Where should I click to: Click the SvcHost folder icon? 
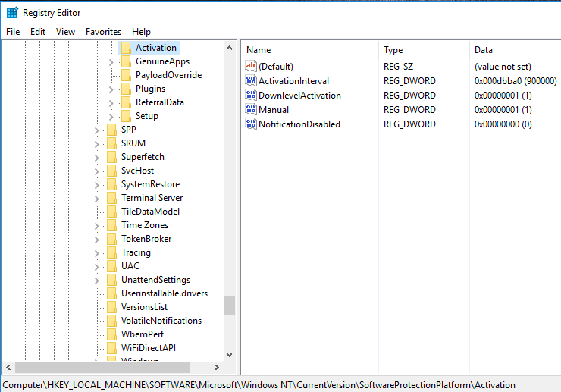pyautogui.click(x=111, y=171)
